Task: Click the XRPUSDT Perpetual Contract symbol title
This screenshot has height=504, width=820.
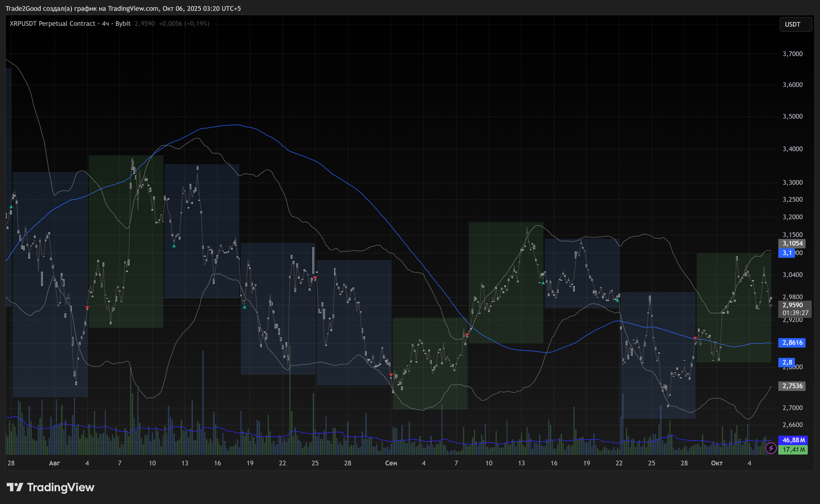Action: (x=52, y=24)
